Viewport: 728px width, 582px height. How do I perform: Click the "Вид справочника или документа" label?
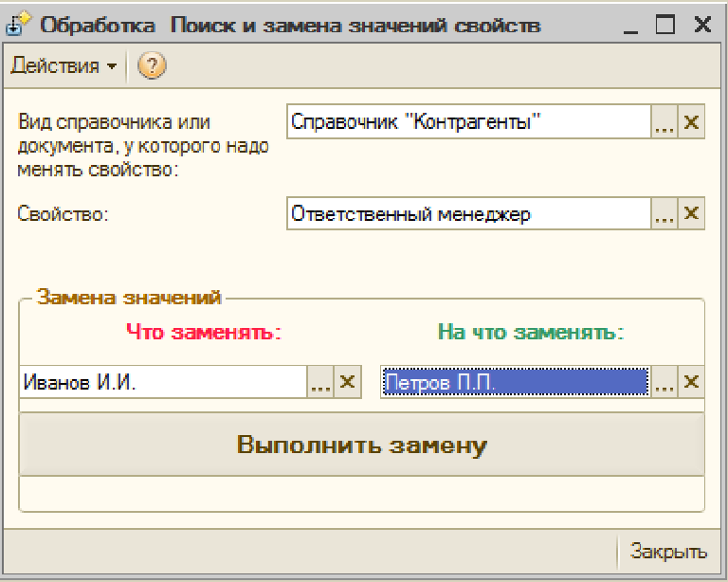pyautogui.click(x=143, y=145)
